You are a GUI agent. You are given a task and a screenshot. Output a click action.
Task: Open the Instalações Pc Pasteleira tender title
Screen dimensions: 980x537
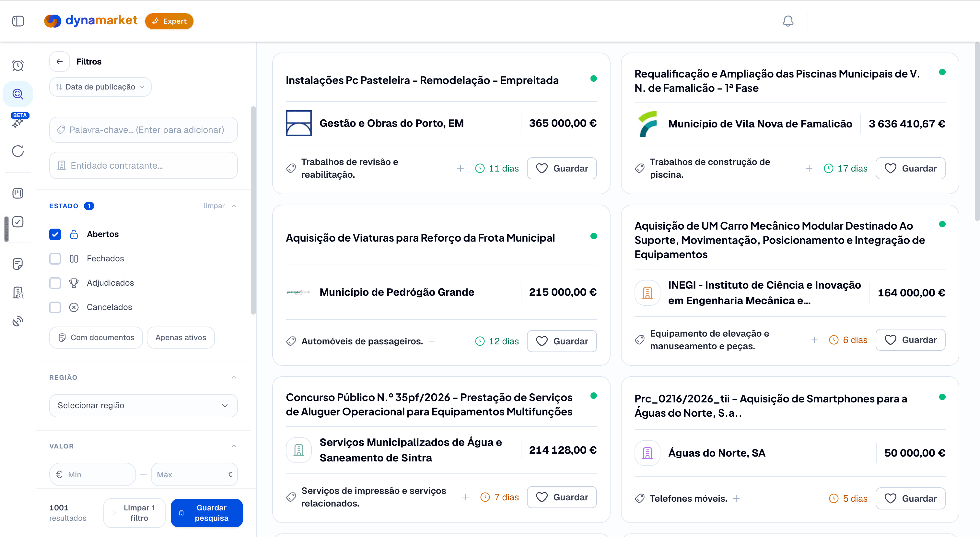(x=422, y=80)
